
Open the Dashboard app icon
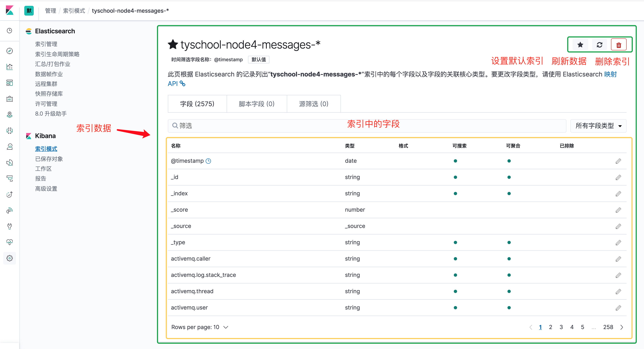coord(9,83)
